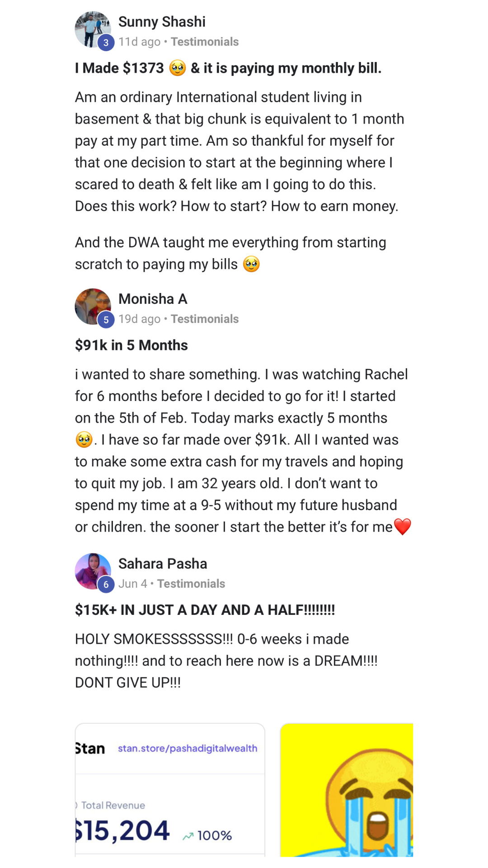Open Testimonials category on Monisha's post

pyautogui.click(x=205, y=319)
